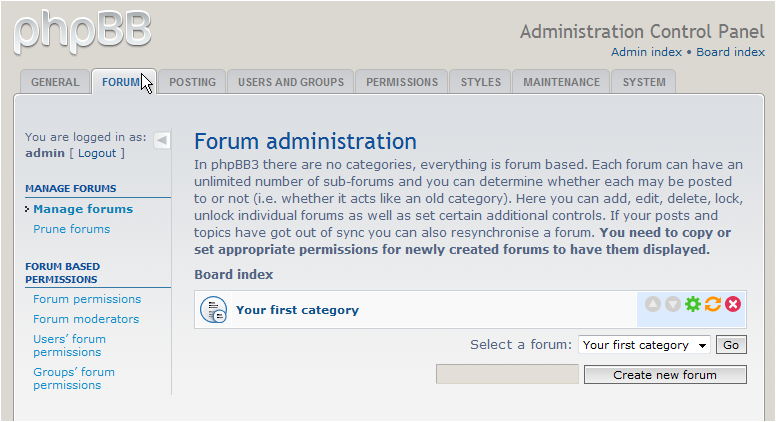Click the 'admin' username text

[45, 153]
